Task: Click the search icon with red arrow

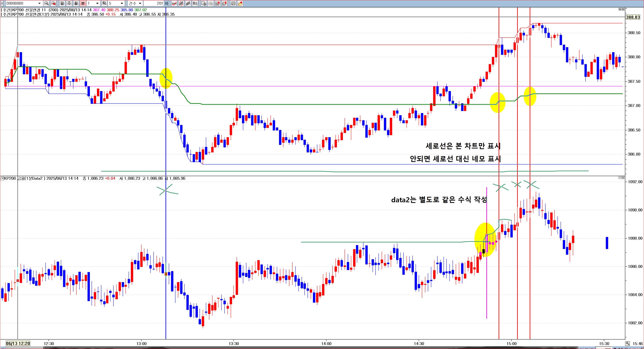Action: click(53, 3)
